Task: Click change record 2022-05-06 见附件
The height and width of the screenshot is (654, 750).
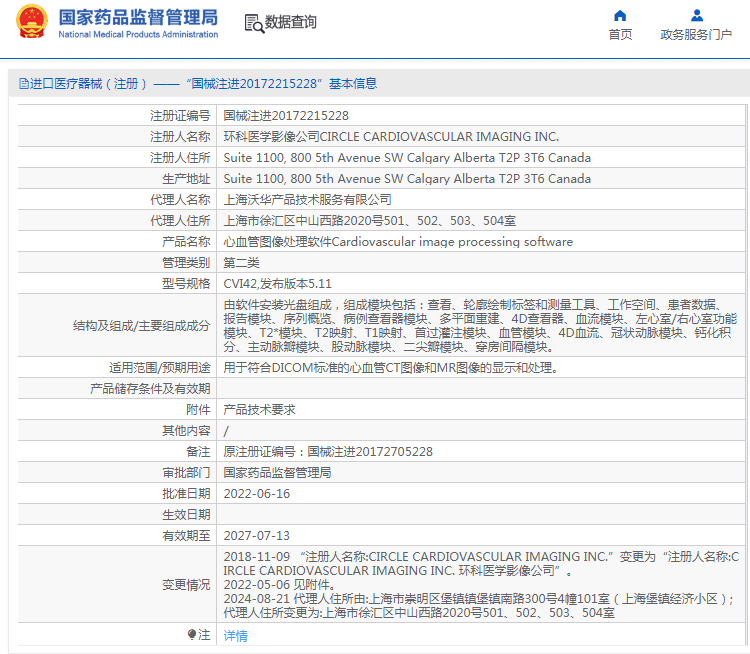Action: click(279, 585)
